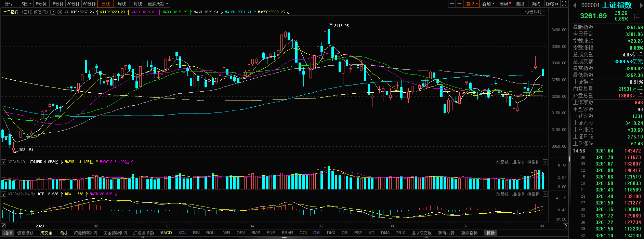
Task: Click the 3031.54 low price marker
Action: point(26,150)
